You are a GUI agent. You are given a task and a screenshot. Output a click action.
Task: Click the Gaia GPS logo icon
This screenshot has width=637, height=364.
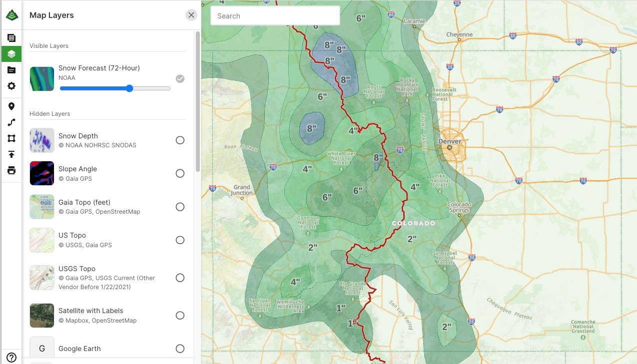click(11, 15)
